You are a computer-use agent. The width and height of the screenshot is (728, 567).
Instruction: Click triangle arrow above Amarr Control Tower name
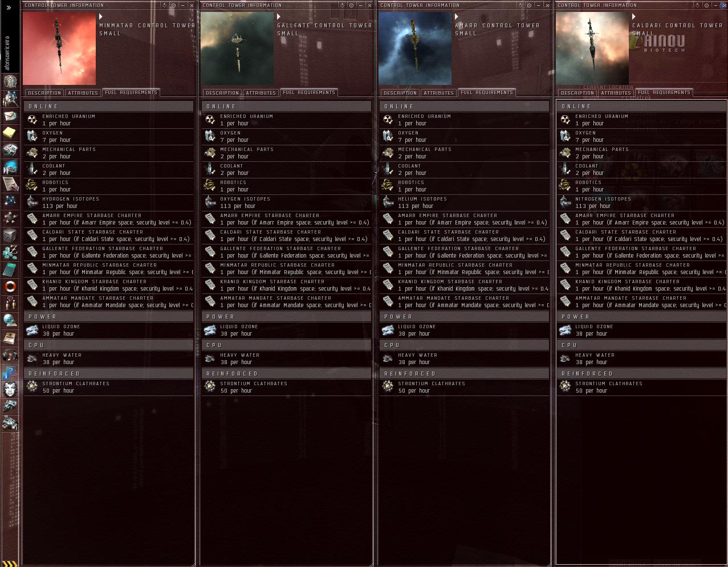coord(457,17)
